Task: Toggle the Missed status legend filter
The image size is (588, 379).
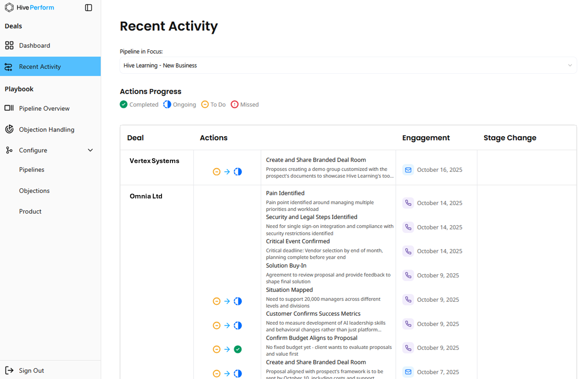Action: [245, 104]
